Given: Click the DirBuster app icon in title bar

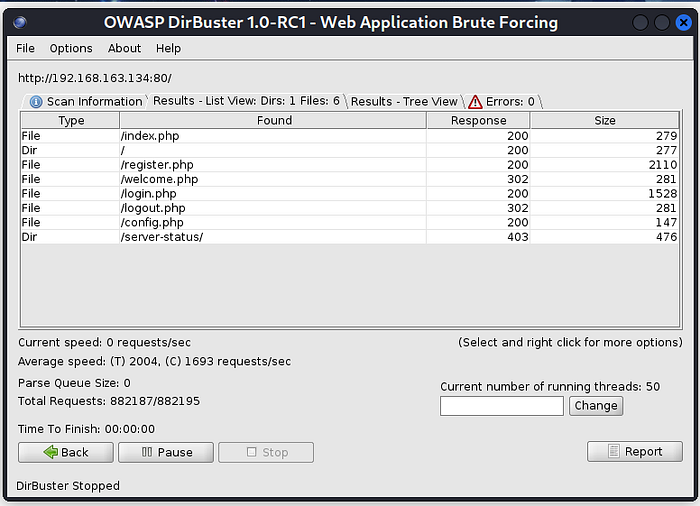Looking at the screenshot, I should [x=21, y=22].
